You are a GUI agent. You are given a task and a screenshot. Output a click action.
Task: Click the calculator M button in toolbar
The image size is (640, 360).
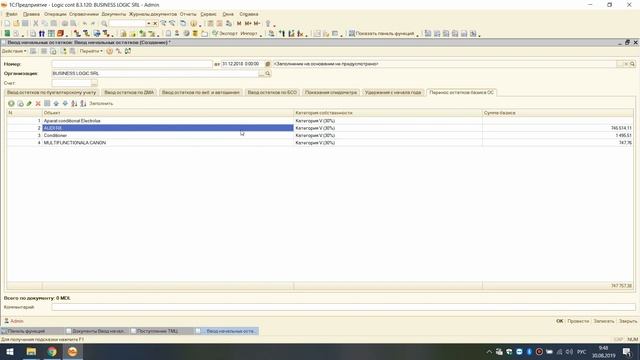click(239, 24)
